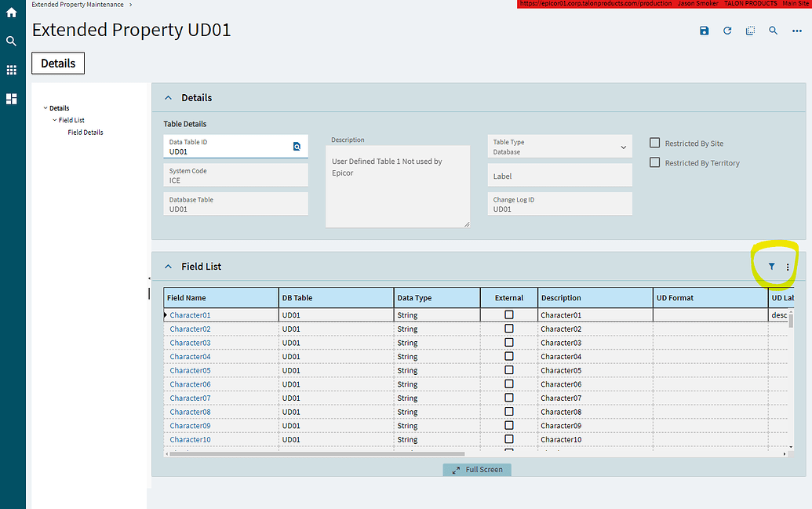Image resolution: width=812 pixels, height=509 pixels.
Task: Save the Extended Property record
Action: 704,31
